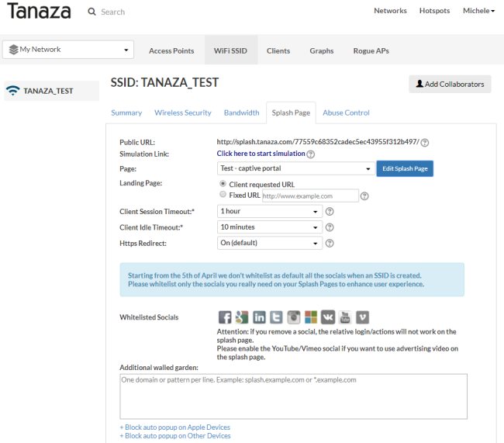Click the Vimeo social icon

(x=362, y=317)
